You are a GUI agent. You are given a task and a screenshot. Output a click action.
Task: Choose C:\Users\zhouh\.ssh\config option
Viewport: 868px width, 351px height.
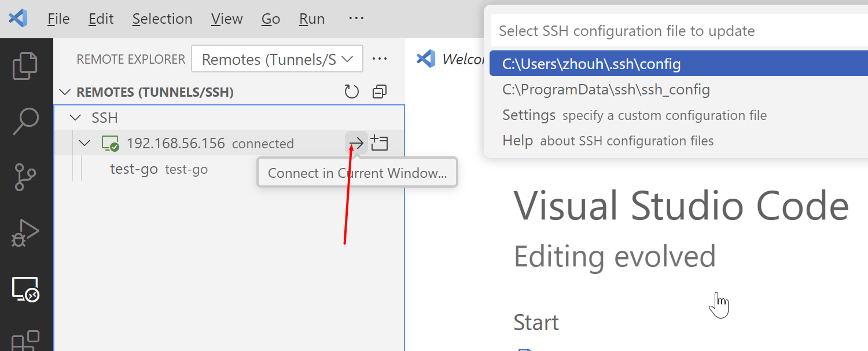click(x=679, y=64)
